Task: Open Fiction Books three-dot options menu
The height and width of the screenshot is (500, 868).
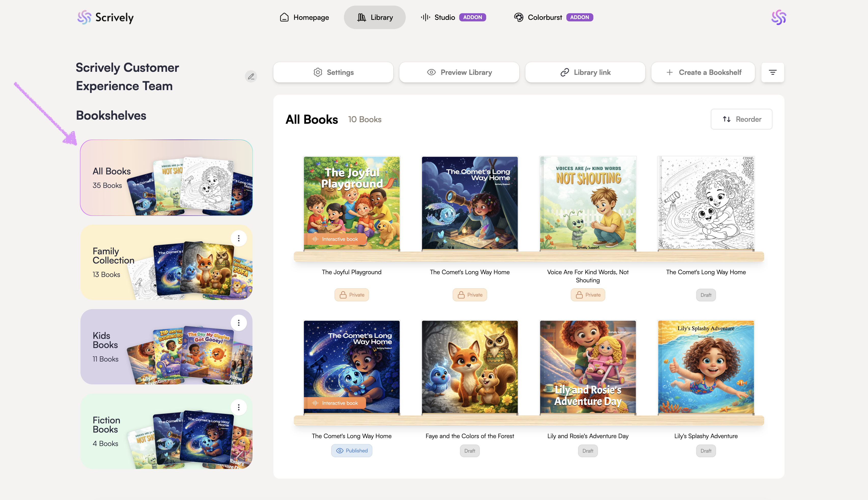Action: pos(239,407)
